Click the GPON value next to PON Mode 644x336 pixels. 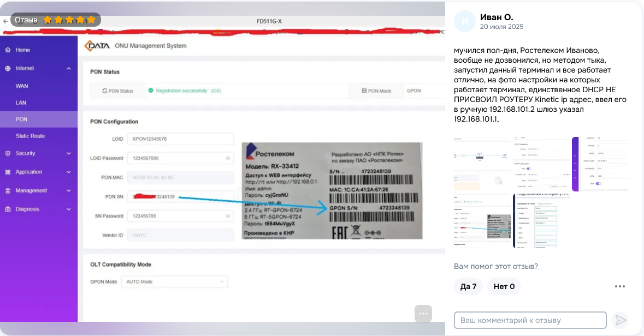coord(413,91)
